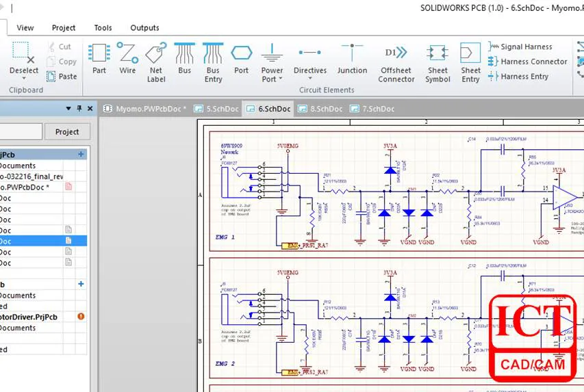Viewport: 584px width, 392px height.
Task: Click the plus icon on top PrjPcb row
Action: 81,154
